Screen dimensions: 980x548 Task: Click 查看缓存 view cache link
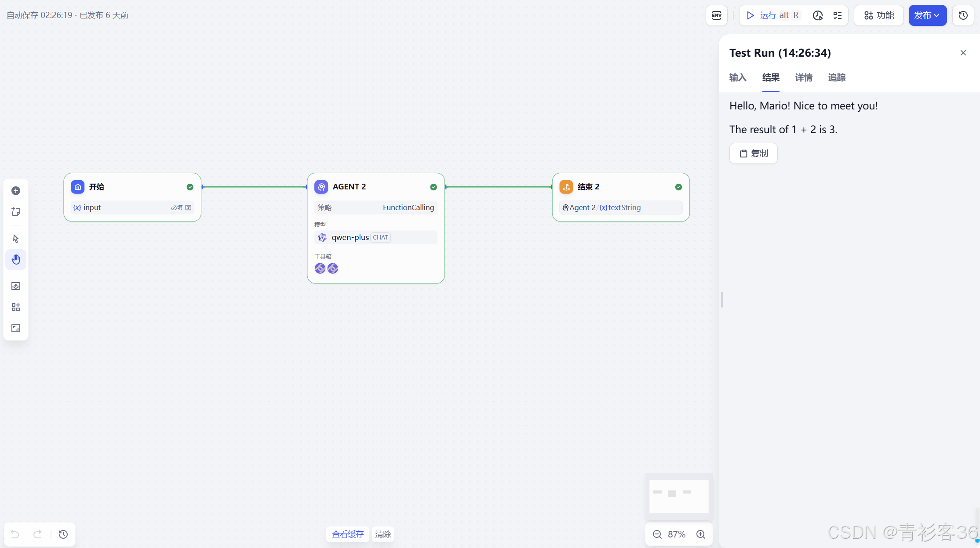pyautogui.click(x=348, y=534)
